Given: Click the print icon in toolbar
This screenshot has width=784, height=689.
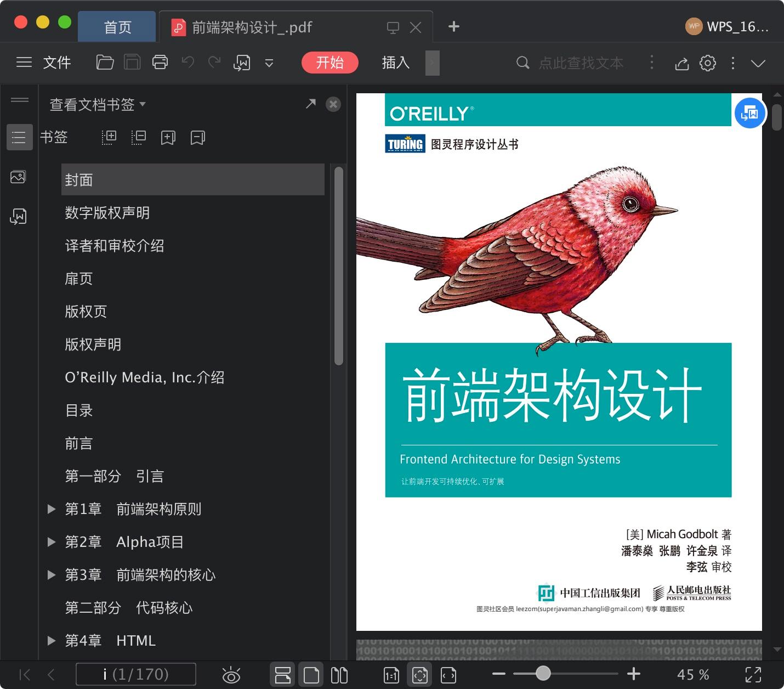Looking at the screenshot, I should tap(160, 63).
